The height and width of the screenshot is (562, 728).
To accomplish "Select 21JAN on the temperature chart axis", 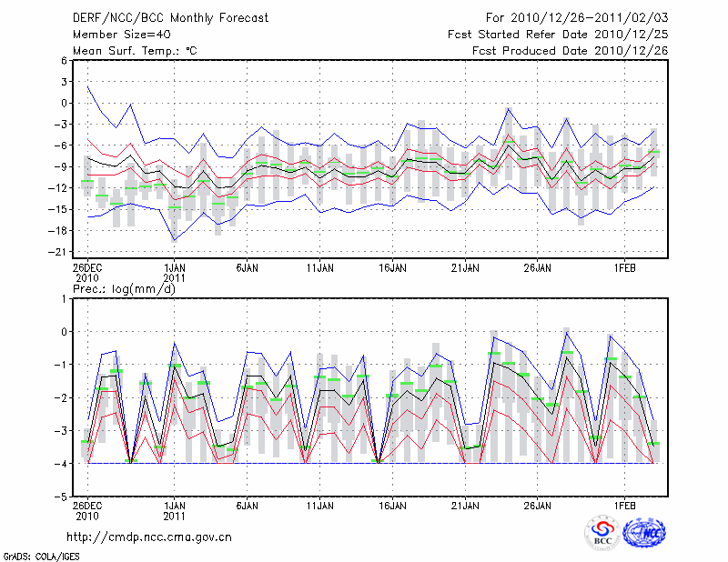I will 465,268.
